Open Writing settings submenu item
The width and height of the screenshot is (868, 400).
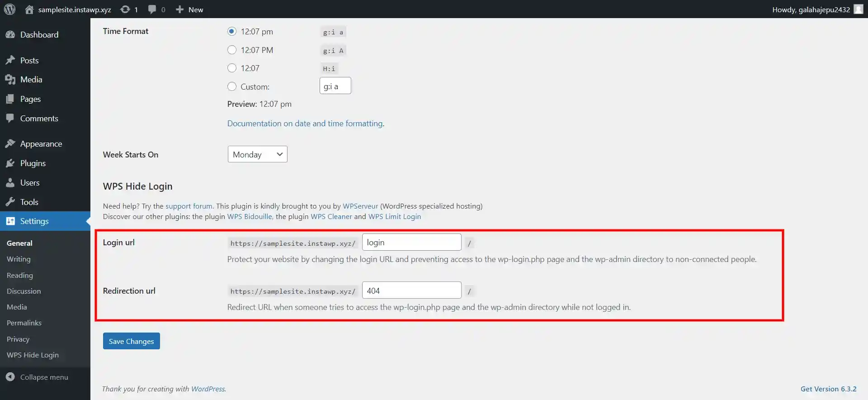click(19, 259)
